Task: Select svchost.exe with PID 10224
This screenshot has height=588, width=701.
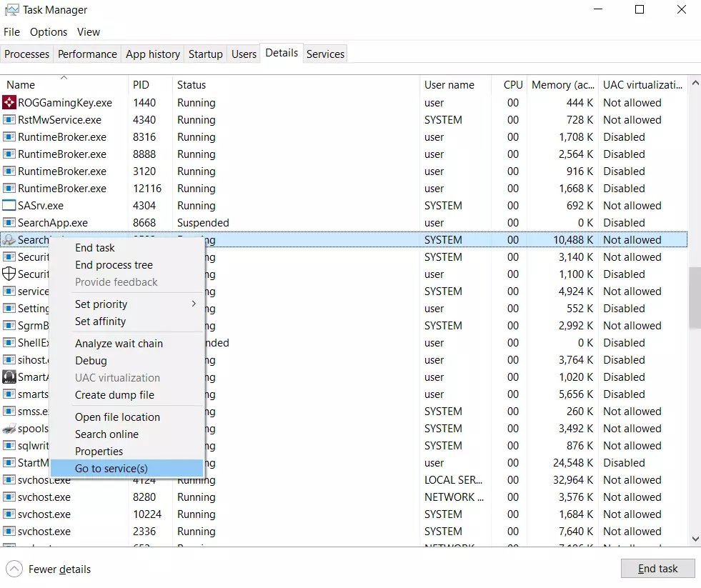Action: click(x=343, y=514)
